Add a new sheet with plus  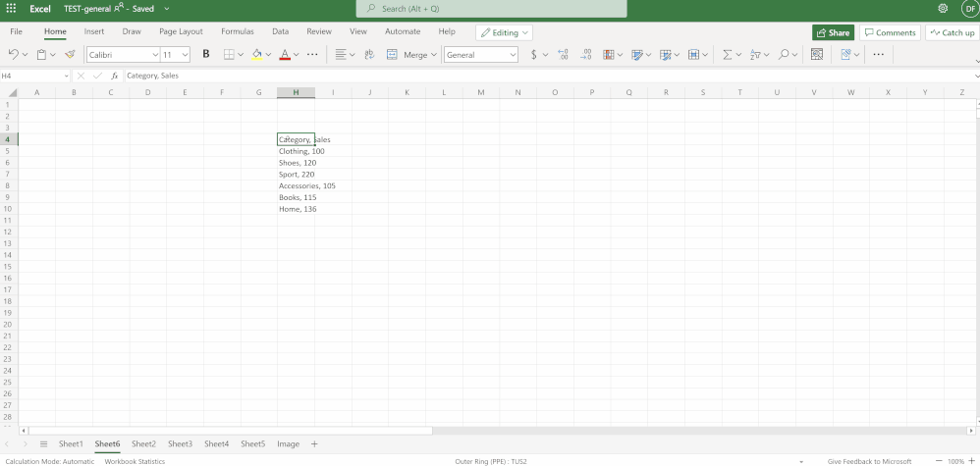314,444
